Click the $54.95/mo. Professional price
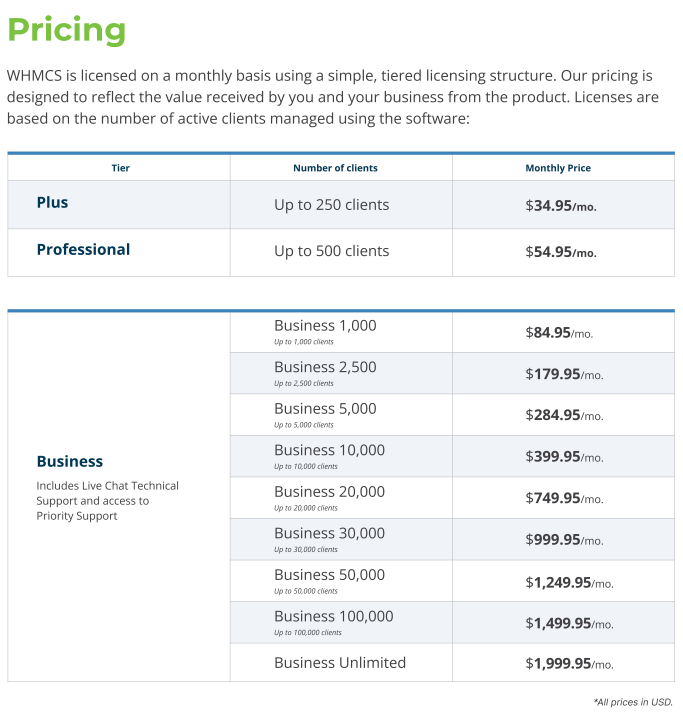 point(560,252)
